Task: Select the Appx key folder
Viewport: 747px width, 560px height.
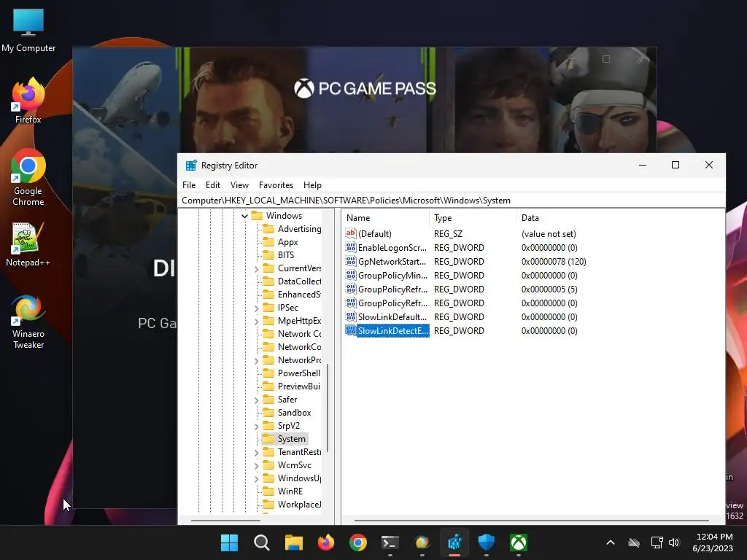Action: tap(281, 242)
